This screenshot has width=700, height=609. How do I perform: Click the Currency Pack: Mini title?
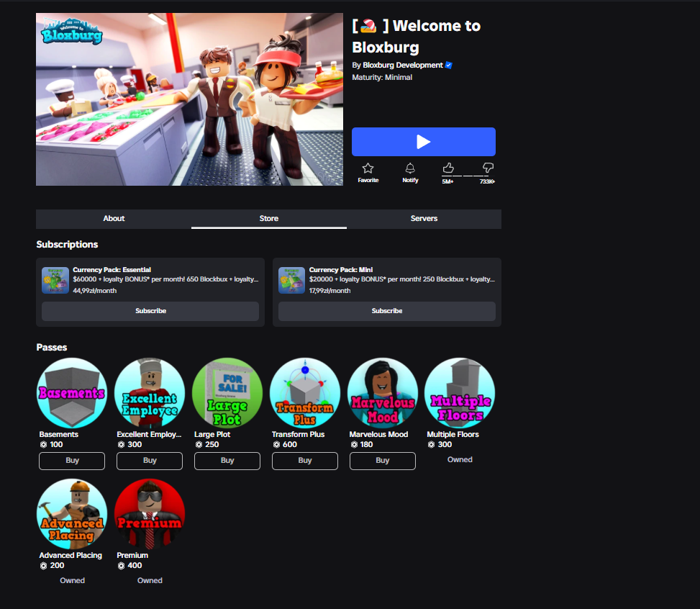tap(340, 270)
